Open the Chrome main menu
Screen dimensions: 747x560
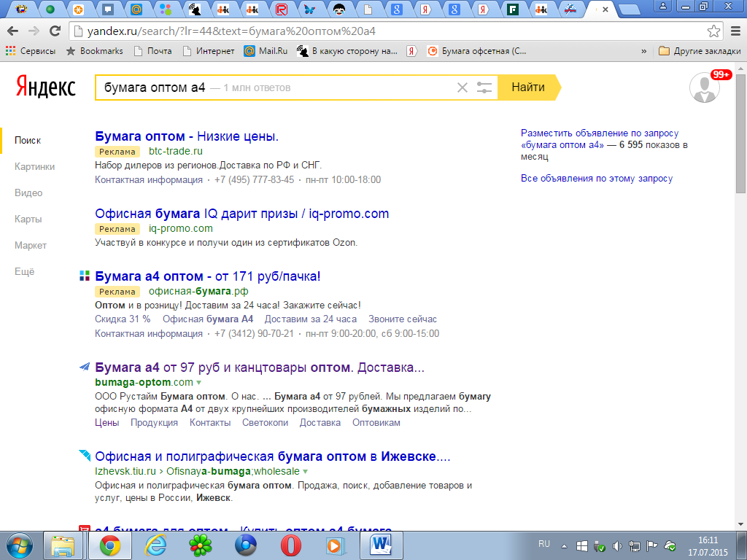735,31
